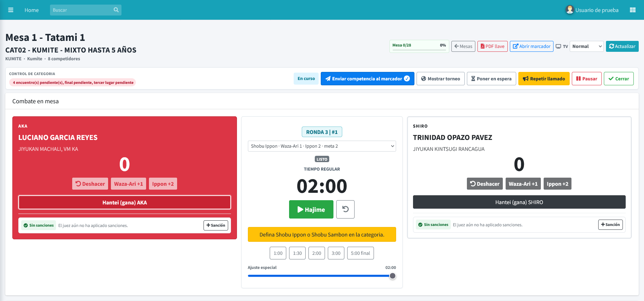
Task: Set timer to 3:00 preset
Action: [x=336, y=253]
